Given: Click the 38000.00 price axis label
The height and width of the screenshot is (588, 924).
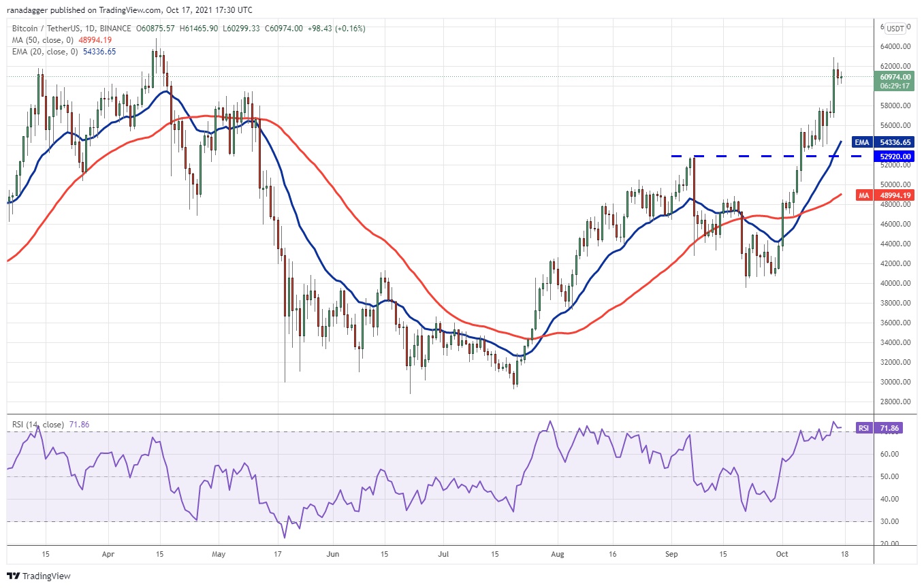Looking at the screenshot, I should (x=895, y=303).
